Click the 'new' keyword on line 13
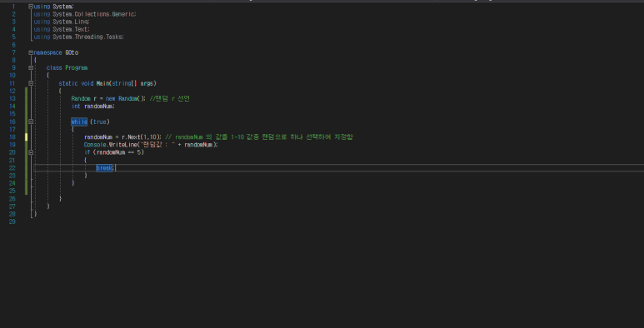The height and width of the screenshot is (328, 644). coord(111,98)
